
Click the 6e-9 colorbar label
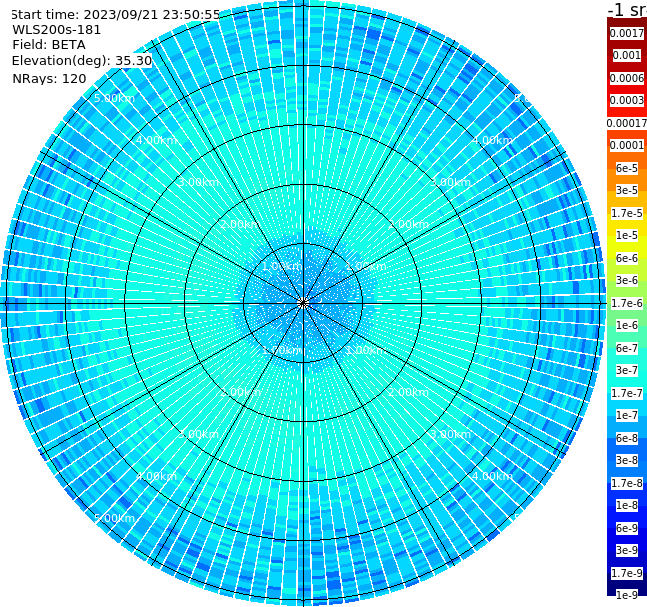(x=627, y=528)
